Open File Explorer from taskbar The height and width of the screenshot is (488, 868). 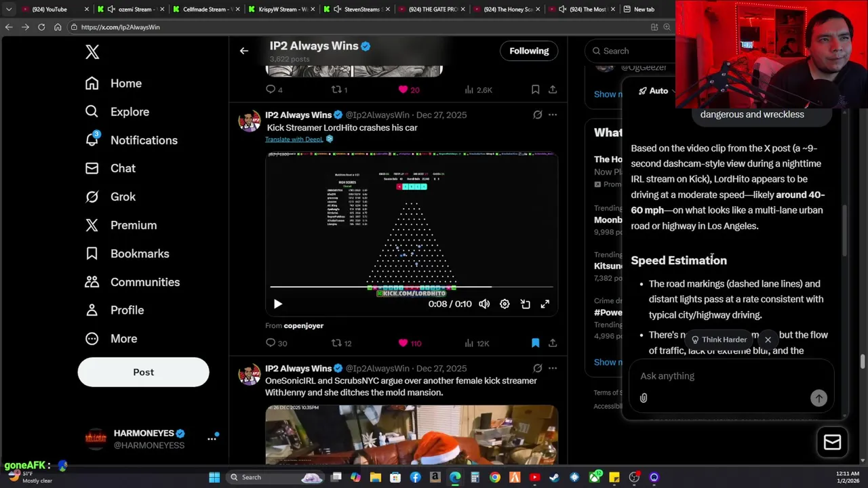coord(376,477)
